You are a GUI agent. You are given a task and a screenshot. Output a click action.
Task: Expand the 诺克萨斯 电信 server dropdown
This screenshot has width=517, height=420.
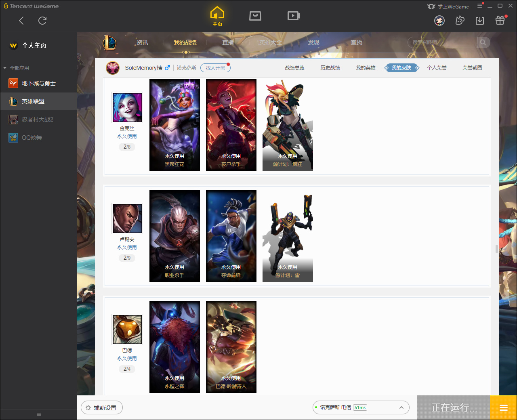(x=361, y=407)
